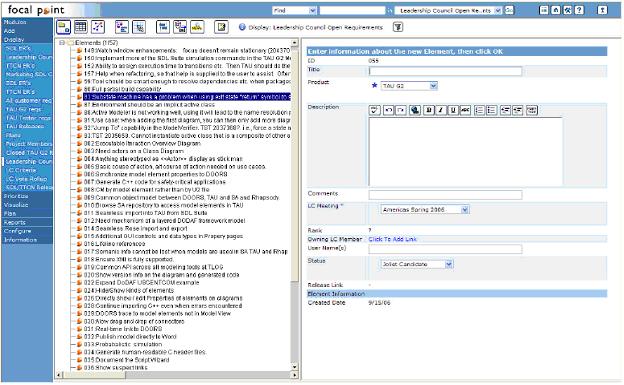Image resolution: width=624 pixels, height=385 pixels.
Task: Open the Information menu in sidebar
Action: 20,240
